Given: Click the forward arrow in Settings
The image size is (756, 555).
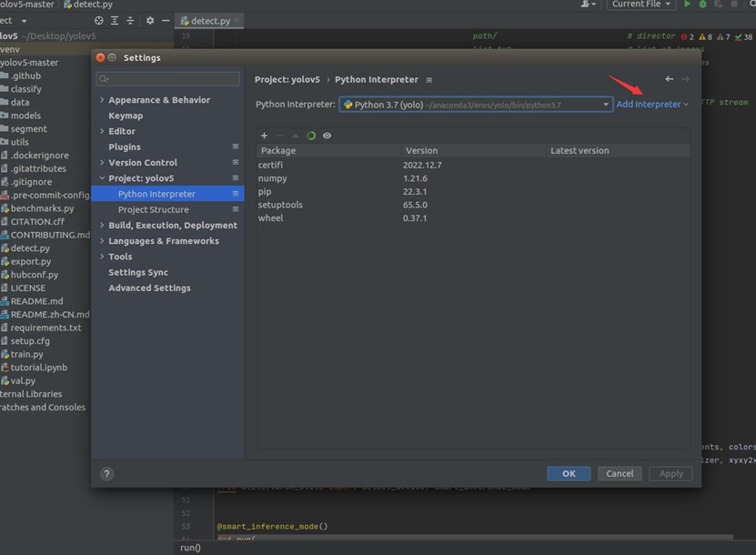Looking at the screenshot, I should (x=685, y=78).
